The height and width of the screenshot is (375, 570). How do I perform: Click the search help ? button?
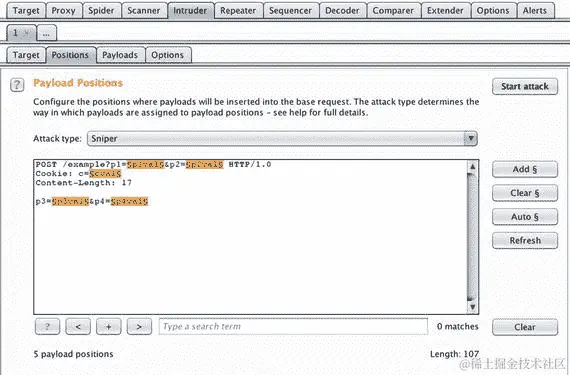click(48, 327)
